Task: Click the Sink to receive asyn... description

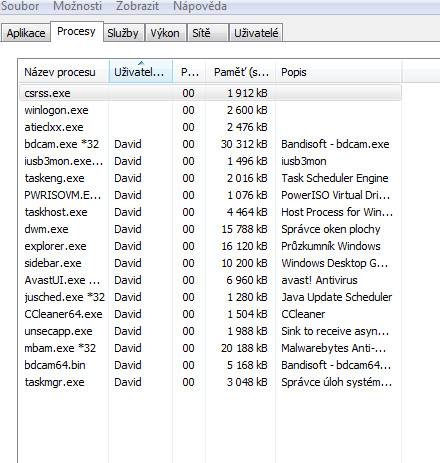Action: pos(335,331)
